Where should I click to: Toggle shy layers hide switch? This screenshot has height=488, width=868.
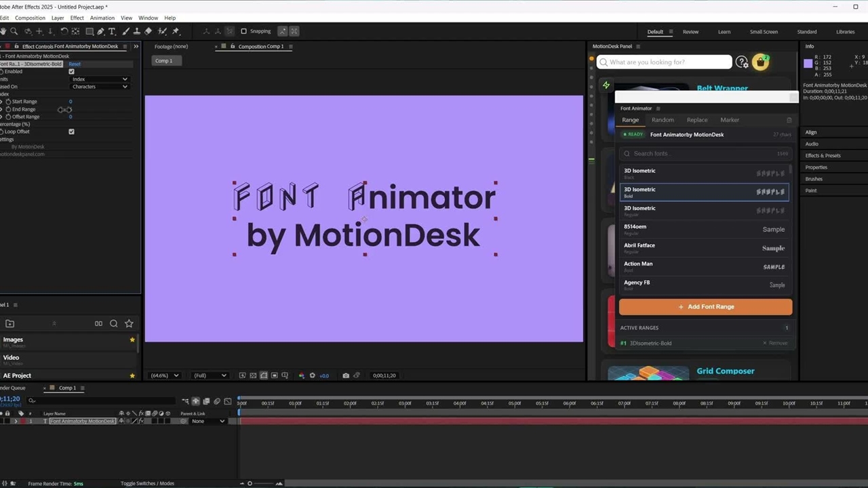pyautogui.click(x=196, y=401)
